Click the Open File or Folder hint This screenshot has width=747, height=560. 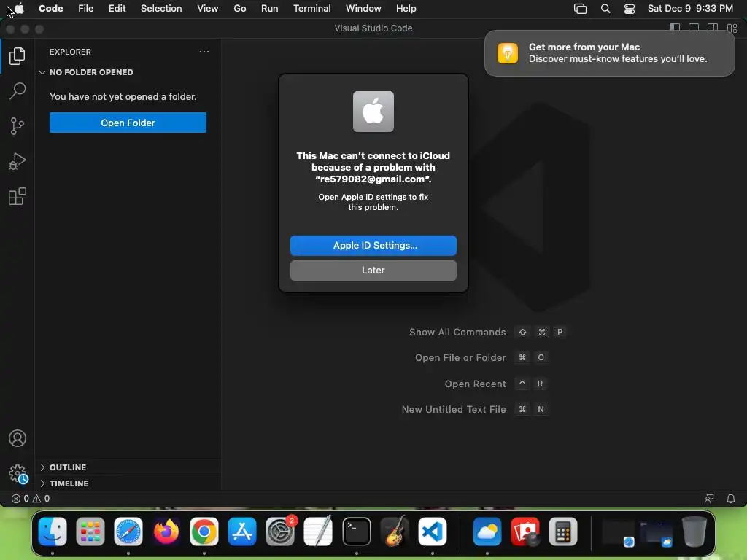click(481, 357)
